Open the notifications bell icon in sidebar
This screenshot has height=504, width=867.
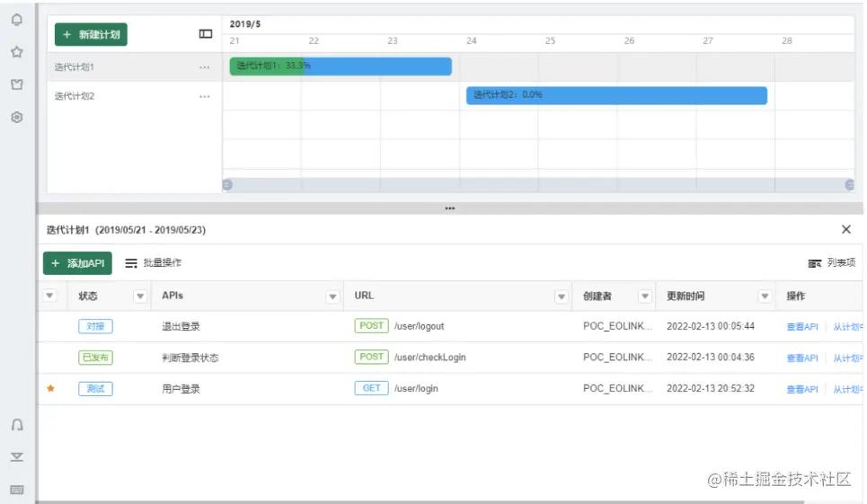pyautogui.click(x=17, y=20)
